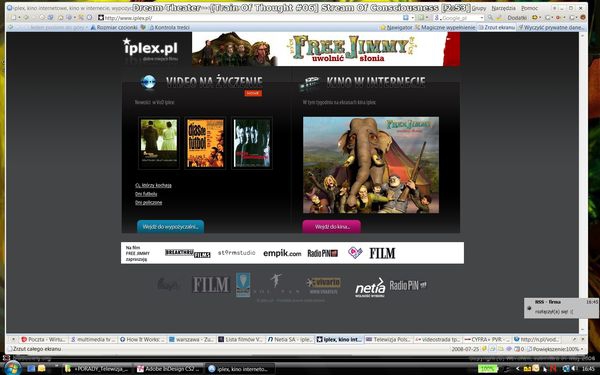
Task: Switch to the Telewizja Pols... browser tab
Action: [388, 339]
